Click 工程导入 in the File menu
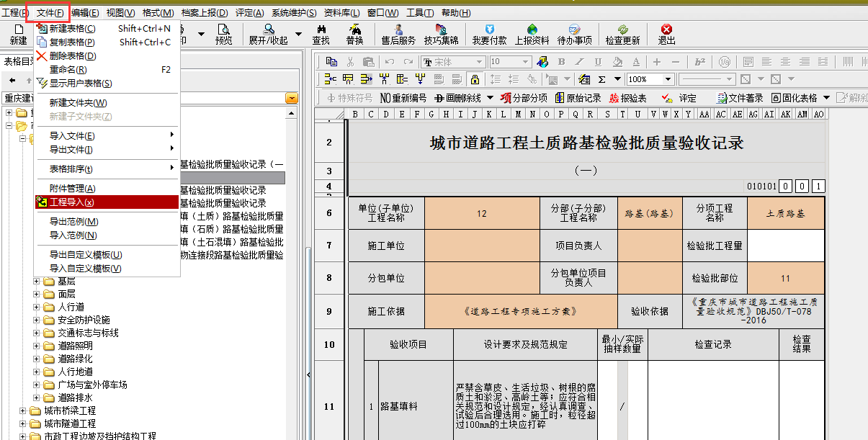 point(71,202)
